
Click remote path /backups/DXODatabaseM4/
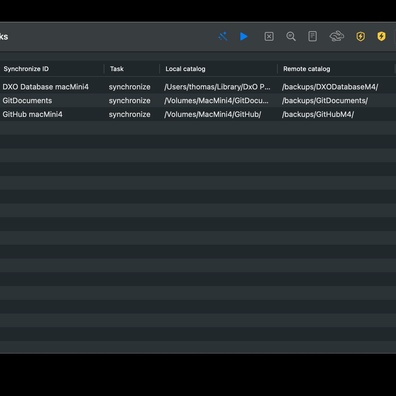pyautogui.click(x=330, y=87)
